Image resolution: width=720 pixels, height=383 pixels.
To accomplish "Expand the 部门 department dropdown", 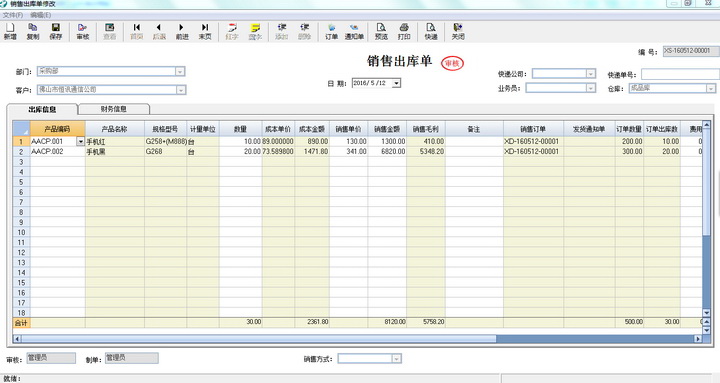I will 180,72.
